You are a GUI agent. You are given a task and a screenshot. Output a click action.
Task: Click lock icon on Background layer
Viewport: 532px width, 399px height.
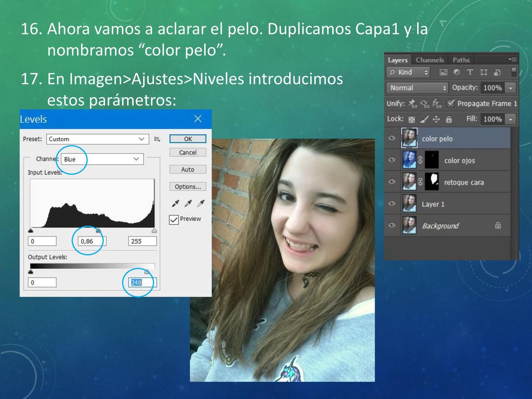tap(498, 225)
